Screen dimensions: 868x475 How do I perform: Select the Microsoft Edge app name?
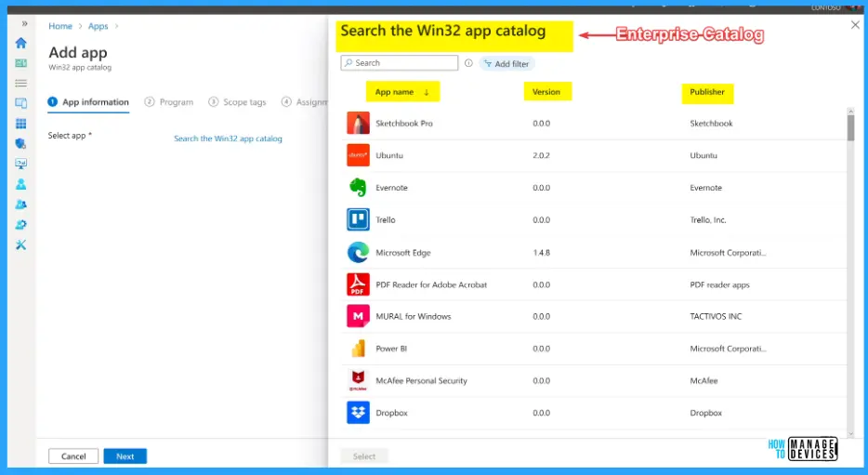(x=403, y=253)
